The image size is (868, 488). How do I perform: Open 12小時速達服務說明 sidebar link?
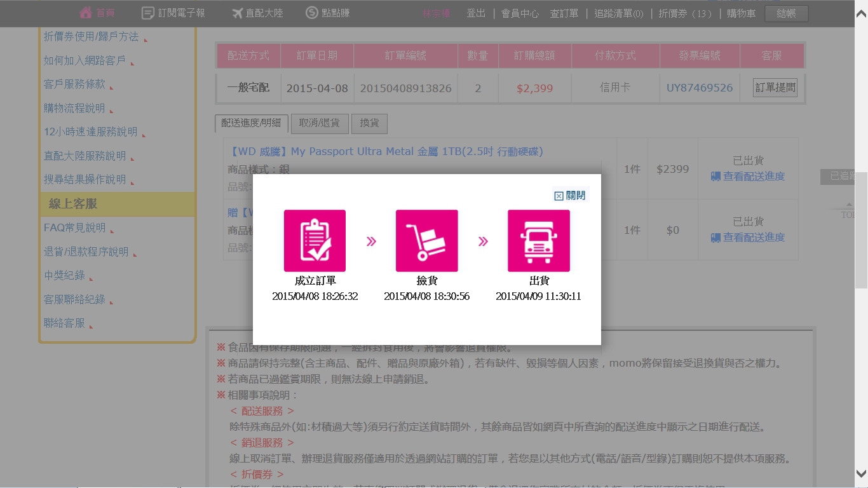click(90, 132)
